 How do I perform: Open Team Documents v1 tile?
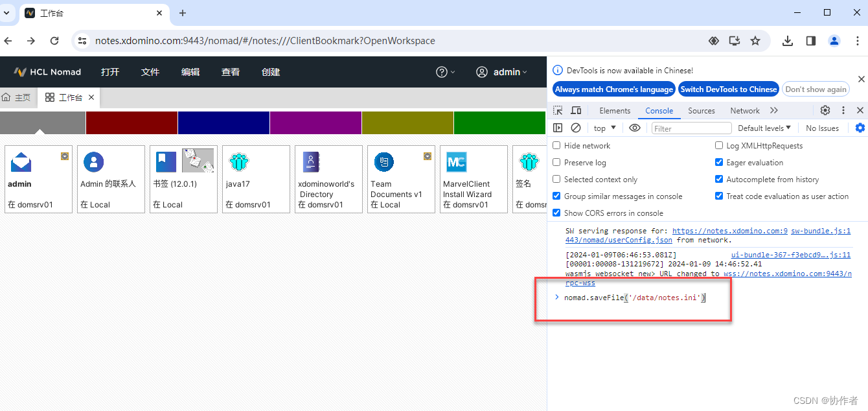(x=401, y=179)
